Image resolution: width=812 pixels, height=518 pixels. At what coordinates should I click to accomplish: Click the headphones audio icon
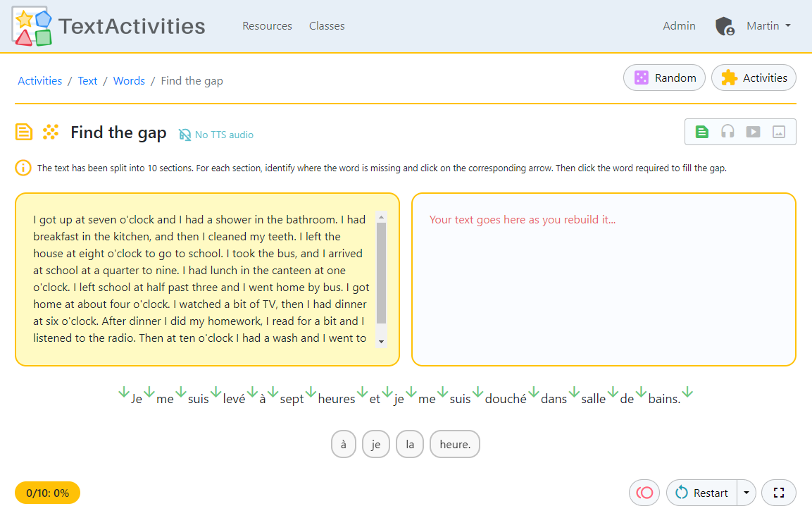[727, 132]
